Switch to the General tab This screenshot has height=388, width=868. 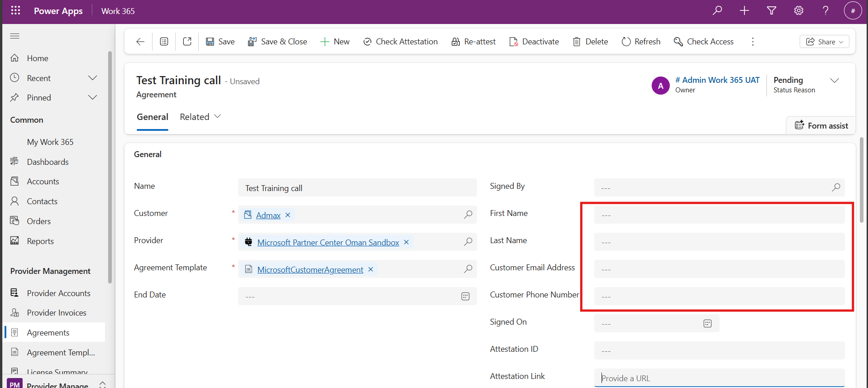[x=153, y=117]
